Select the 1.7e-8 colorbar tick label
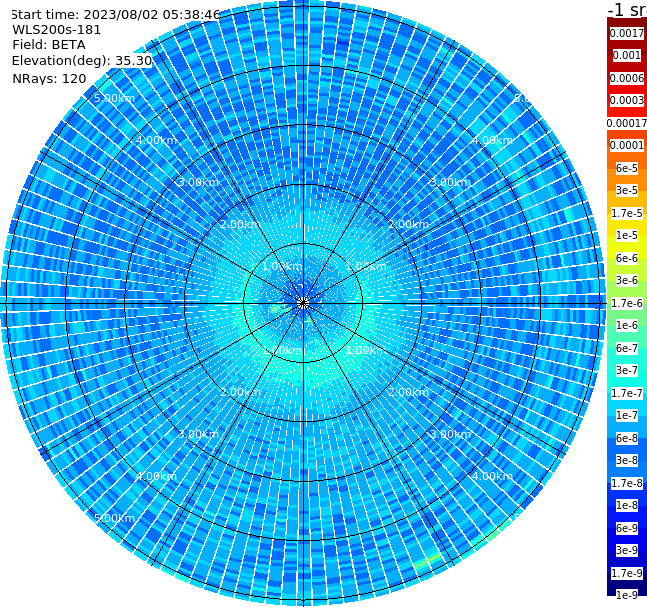 point(627,483)
